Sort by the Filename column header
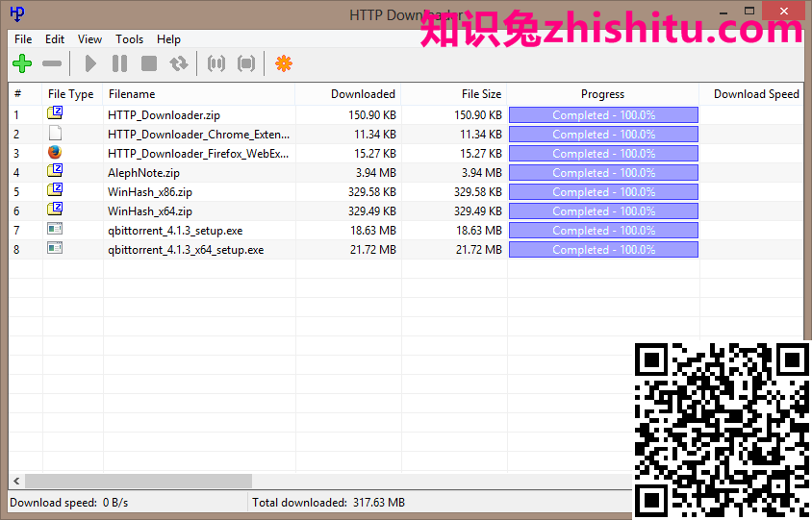This screenshot has height=520, width=812. (x=199, y=94)
